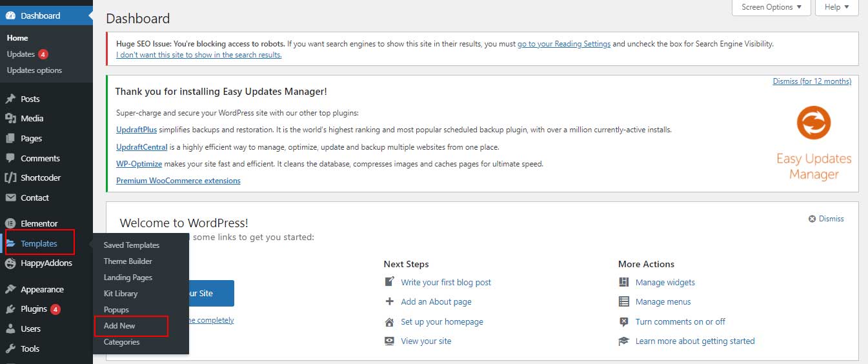
Task: Click Add an About page link
Action: tap(436, 301)
